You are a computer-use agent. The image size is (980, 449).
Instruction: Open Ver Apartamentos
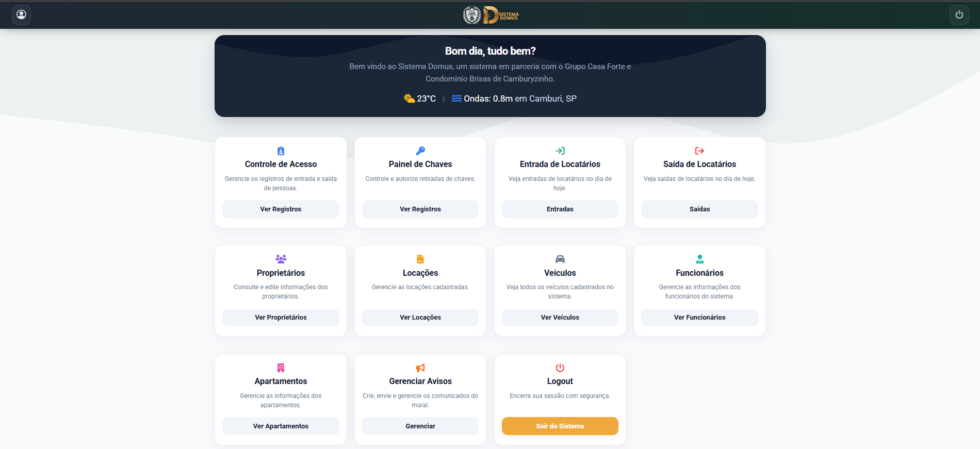[281, 426]
